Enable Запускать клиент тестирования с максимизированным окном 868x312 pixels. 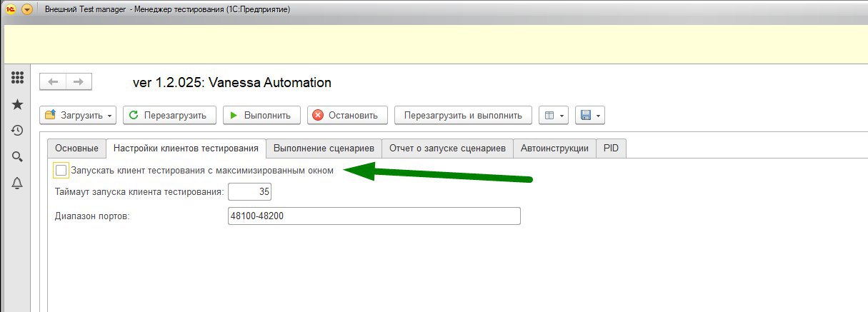click(61, 171)
